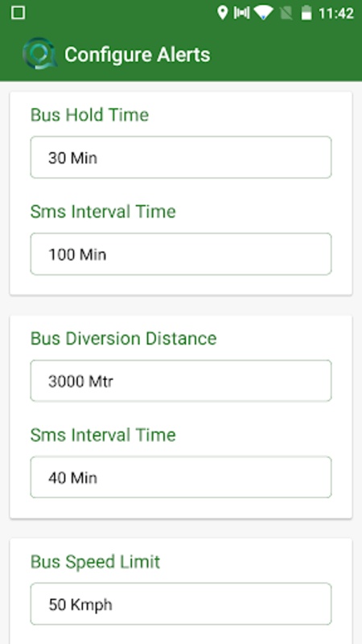This screenshot has height=644, width=362.
Task: Tap the vibrate mode status icon
Action: (x=241, y=13)
